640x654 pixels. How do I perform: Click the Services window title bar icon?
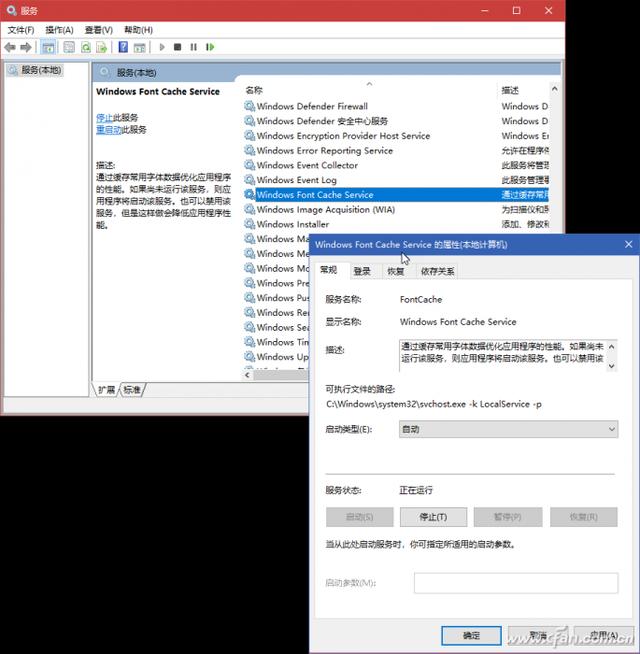11,10
